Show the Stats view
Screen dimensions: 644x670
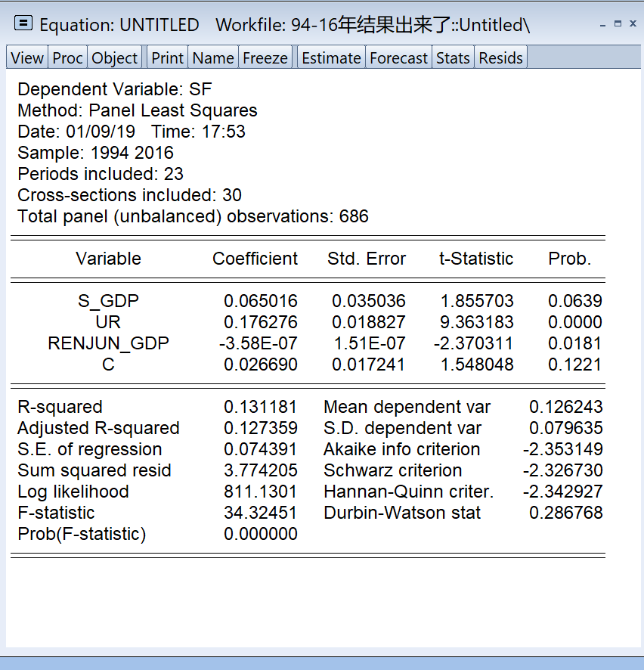(x=453, y=57)
